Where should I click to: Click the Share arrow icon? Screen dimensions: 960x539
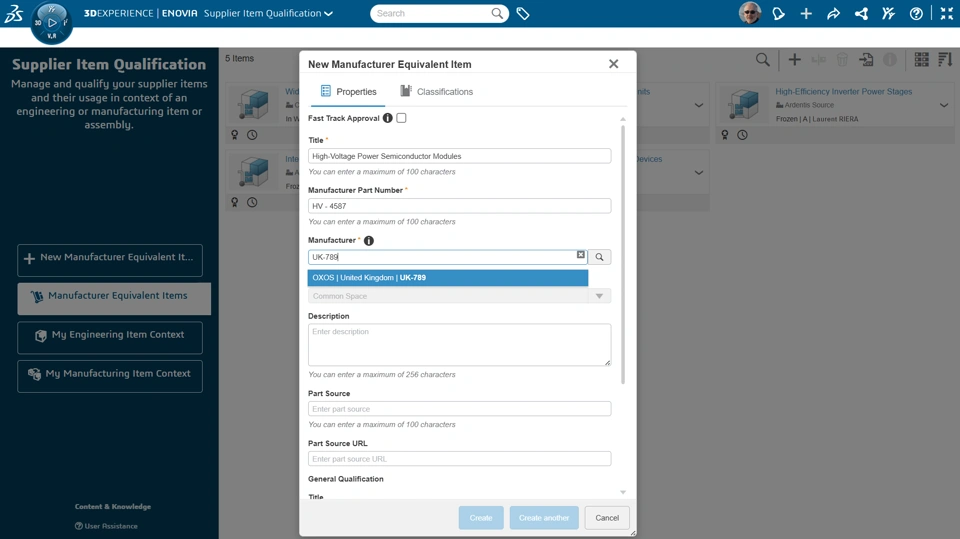pos(833,13)
